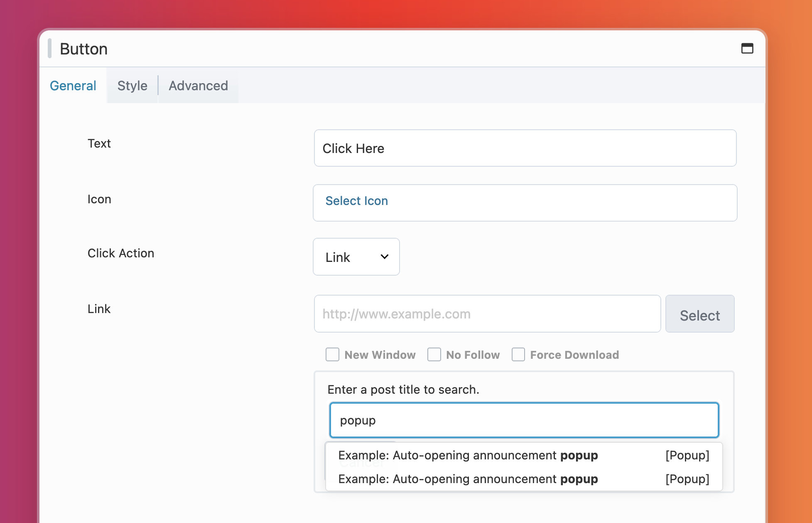Select the General tab
This screenshot has height=523, width=812.
(x=73, y=86)
